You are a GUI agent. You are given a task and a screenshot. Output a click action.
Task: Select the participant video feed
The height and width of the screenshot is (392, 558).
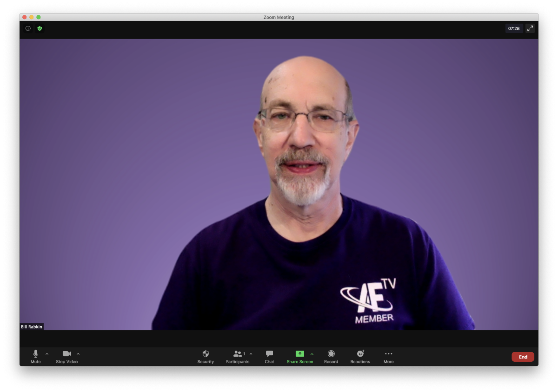pos(279,184)
